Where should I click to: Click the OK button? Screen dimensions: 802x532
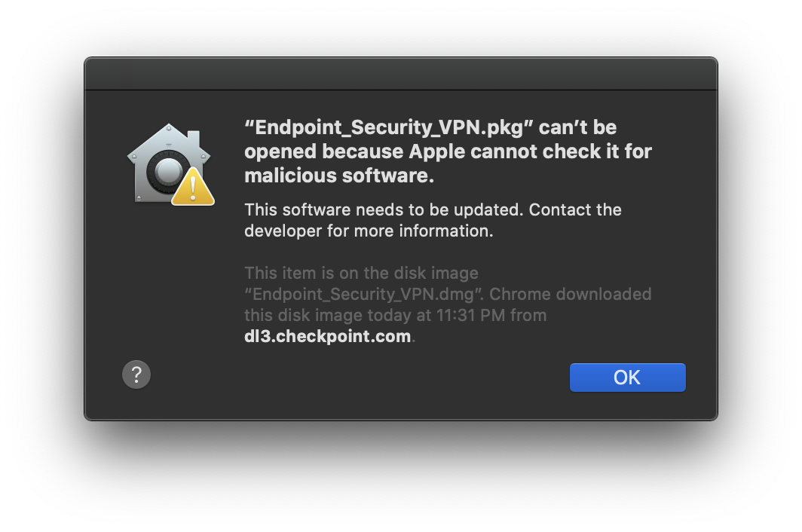tap(627, 378)
